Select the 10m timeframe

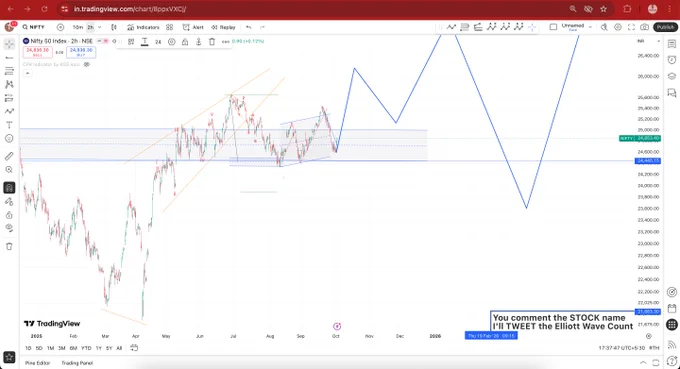[78, 27]
